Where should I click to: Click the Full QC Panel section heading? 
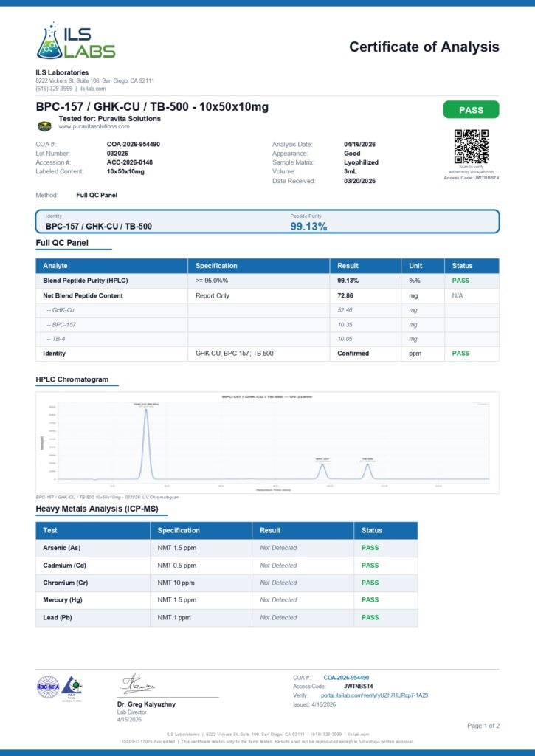pyautogui.click(x=62, y=243)
